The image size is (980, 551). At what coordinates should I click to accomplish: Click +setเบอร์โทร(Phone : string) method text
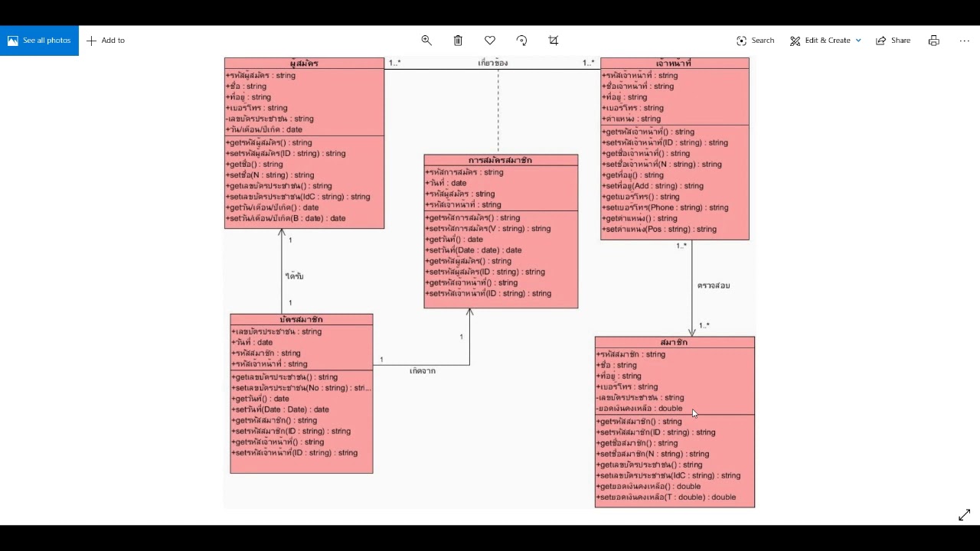665,208
